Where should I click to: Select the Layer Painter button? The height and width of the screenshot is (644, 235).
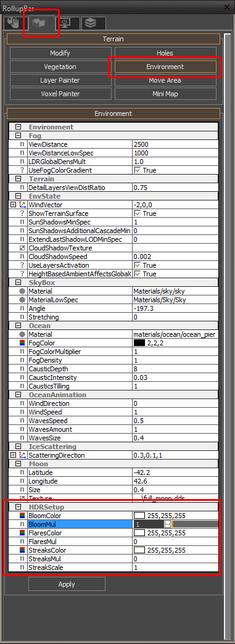[x=60, y=80]
